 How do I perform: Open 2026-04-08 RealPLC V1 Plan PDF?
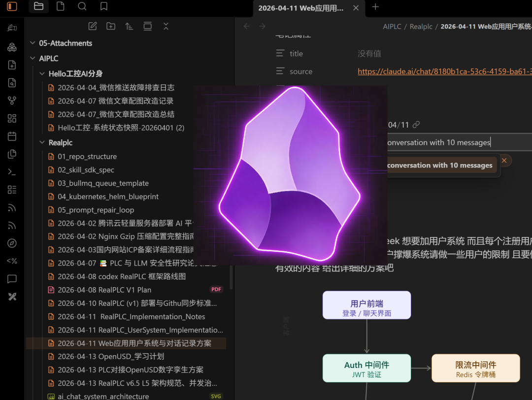pos(104,290)
